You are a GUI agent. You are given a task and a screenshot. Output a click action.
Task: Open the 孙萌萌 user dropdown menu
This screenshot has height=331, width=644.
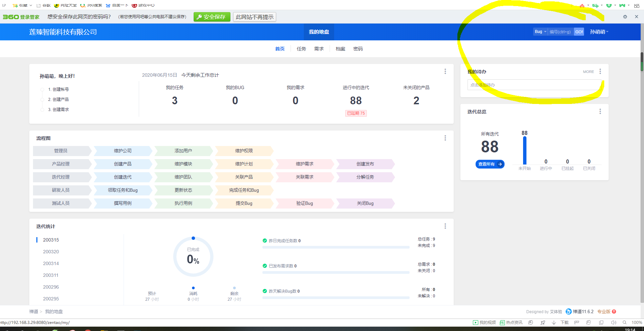coord(599,32)
